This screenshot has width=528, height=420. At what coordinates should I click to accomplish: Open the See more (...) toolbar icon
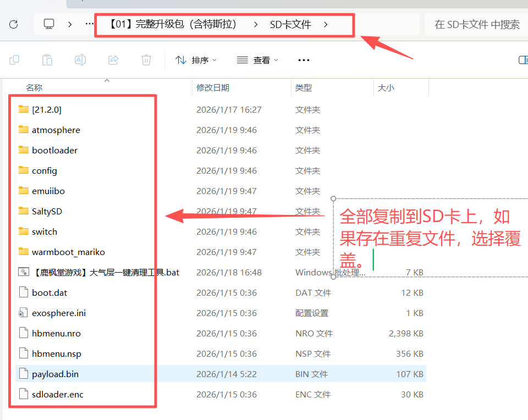[304, 60]
